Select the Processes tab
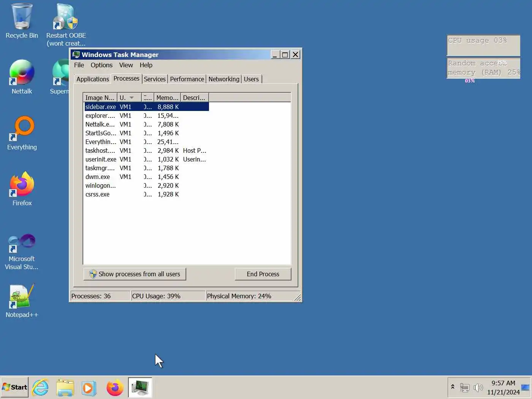 (127, 78)
